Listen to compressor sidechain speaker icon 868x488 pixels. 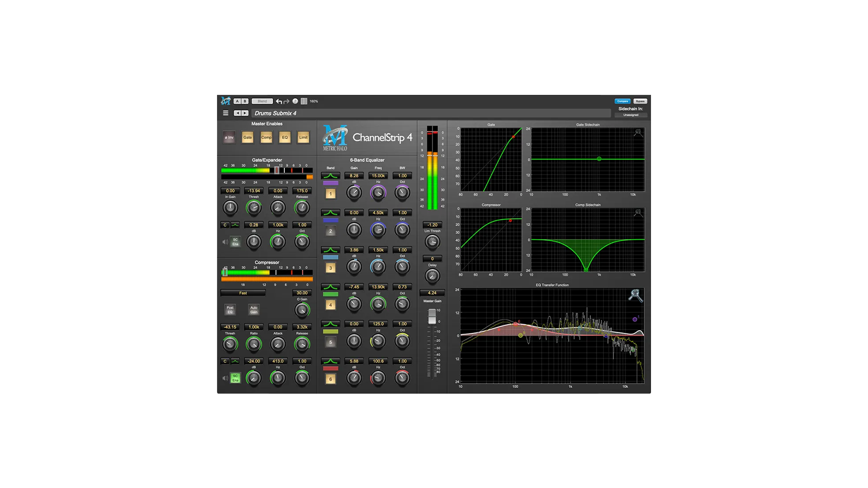[225, 378]
